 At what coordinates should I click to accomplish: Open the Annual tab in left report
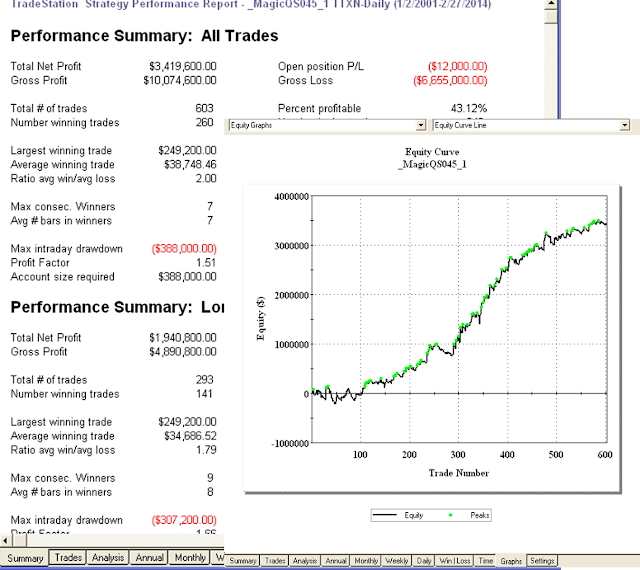coord(149,557)
